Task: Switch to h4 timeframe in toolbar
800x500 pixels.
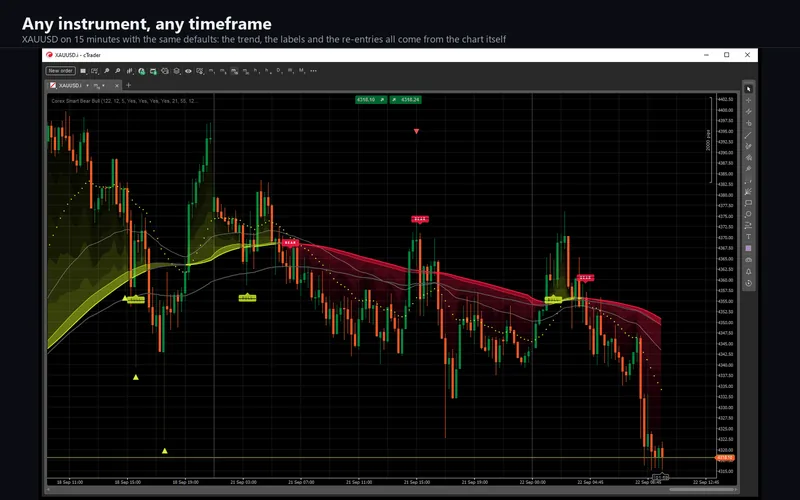Action: tap(267, 71)
